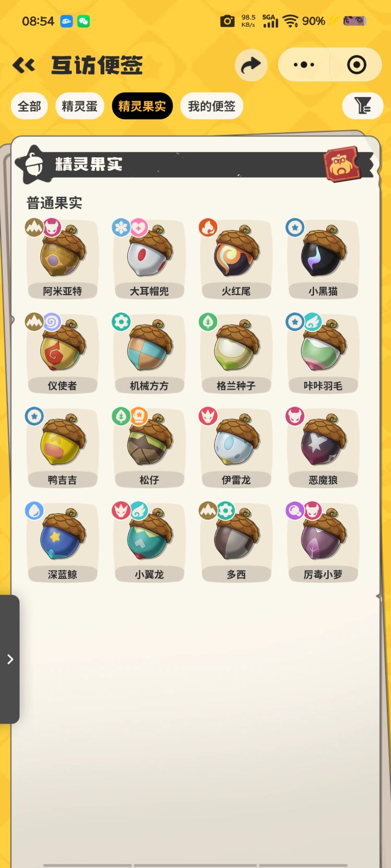The height and width of the screenshot is (868, 391).
Task: Open the filter funnel icon
Action: pyautogui.click(x=363, y=105)
